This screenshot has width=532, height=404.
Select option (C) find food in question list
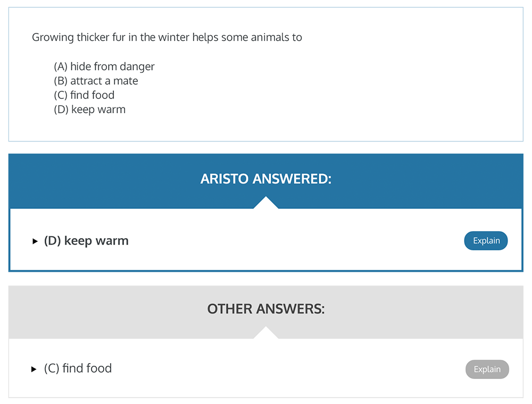84,95
